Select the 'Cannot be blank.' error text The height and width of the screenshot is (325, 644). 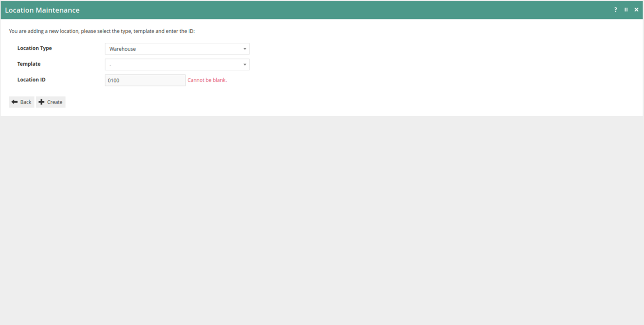(207, 80)
